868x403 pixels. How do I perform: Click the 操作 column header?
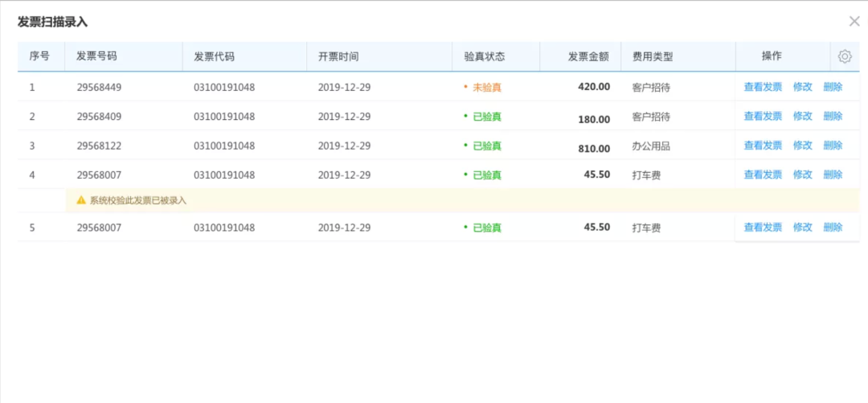[772, 56]
